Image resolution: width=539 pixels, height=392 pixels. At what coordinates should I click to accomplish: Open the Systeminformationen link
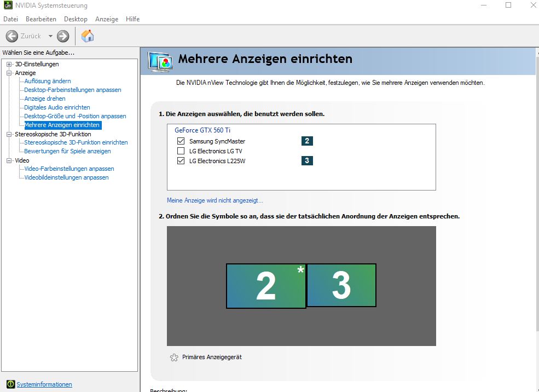(x=44, y=384)
